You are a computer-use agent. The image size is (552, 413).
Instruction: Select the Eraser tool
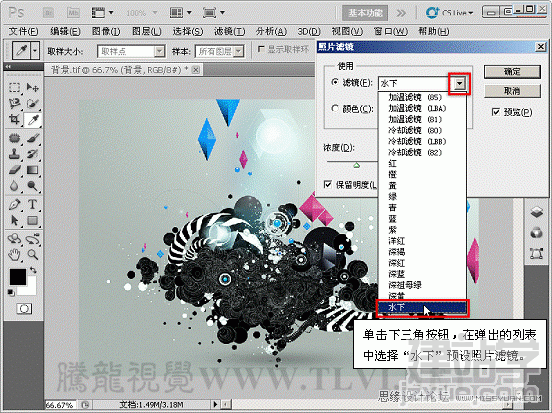(x=14, y=170)
